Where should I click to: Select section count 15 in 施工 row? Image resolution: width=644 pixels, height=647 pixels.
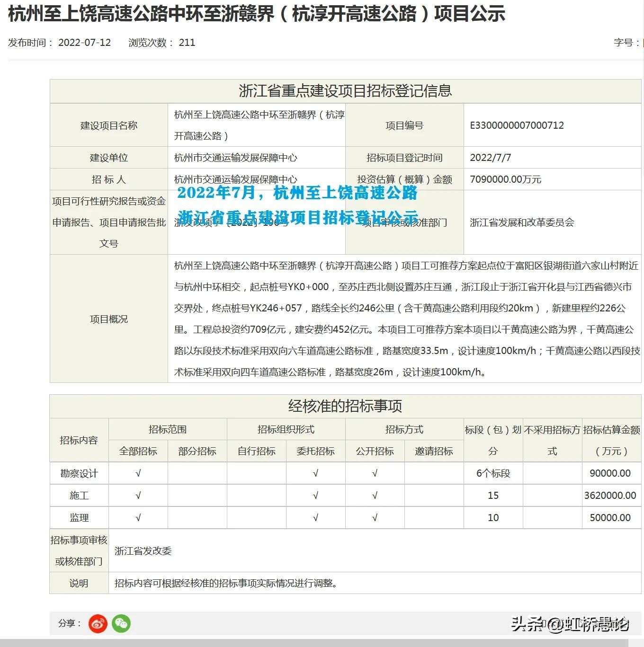pyautogui.click(x=493, y=496)
